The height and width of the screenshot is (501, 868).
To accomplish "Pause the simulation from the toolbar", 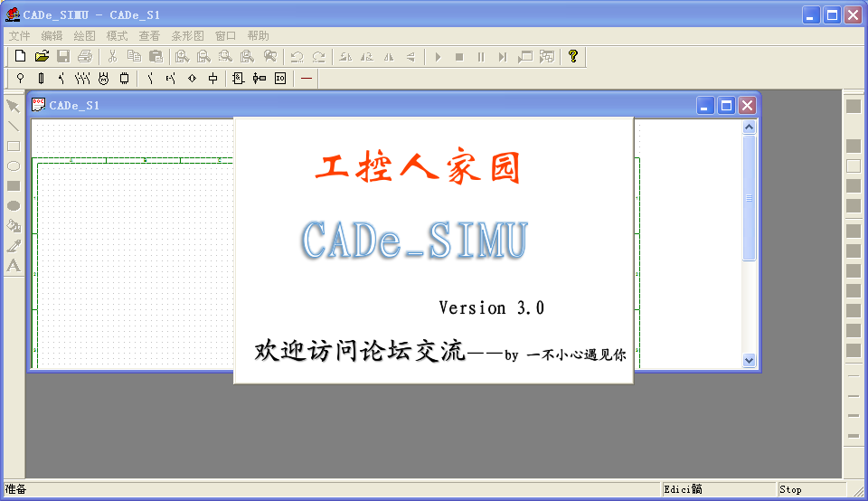I will pos(481,57).
